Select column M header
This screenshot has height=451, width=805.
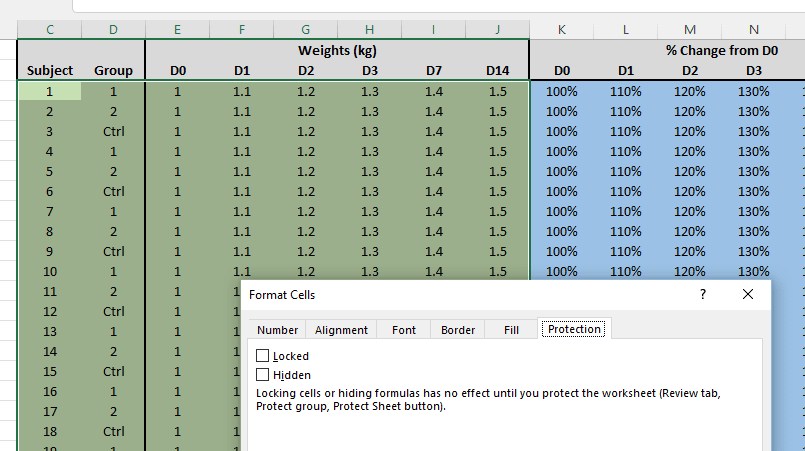pyautogui.click(x=689, y=30)
